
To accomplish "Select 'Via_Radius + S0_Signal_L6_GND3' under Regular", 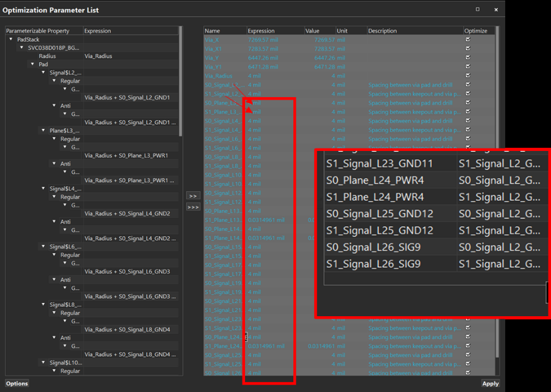I will pos(127,271).
